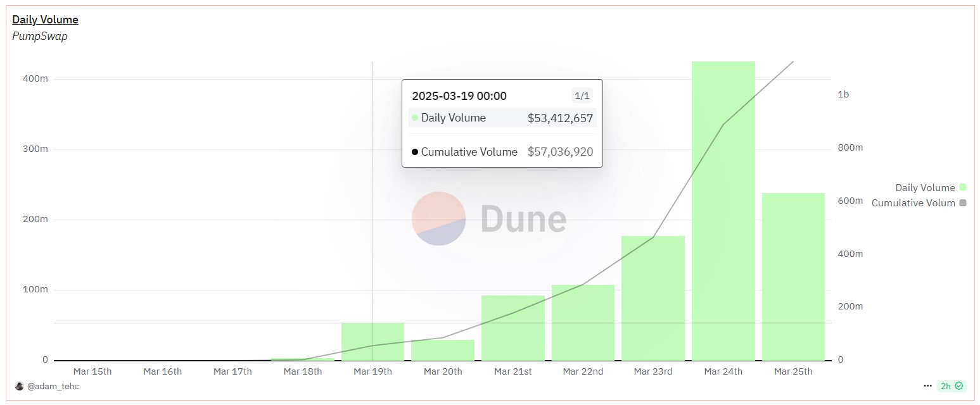The height and width of the screenshot is (405, 980).
Task: Click the Dune watermark logo
Action: tap(440, 219)
